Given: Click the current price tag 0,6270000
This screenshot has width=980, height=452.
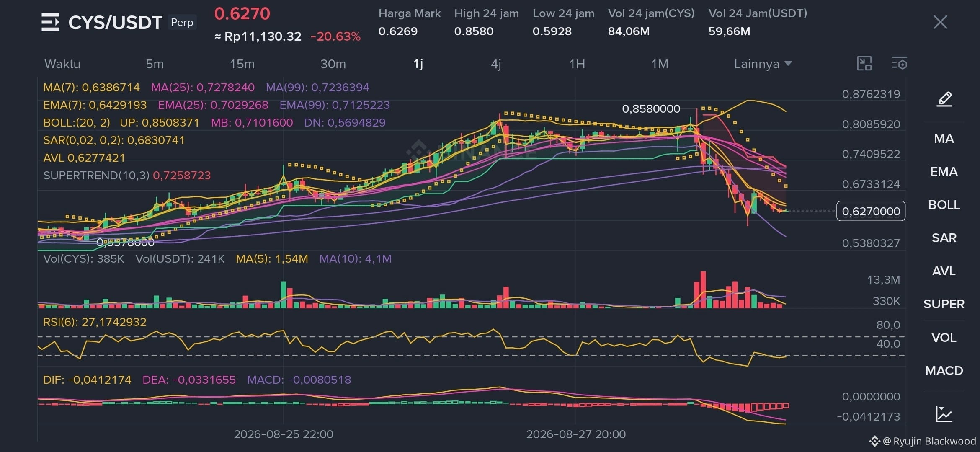Looking at the screenshot, I should 871,211.
